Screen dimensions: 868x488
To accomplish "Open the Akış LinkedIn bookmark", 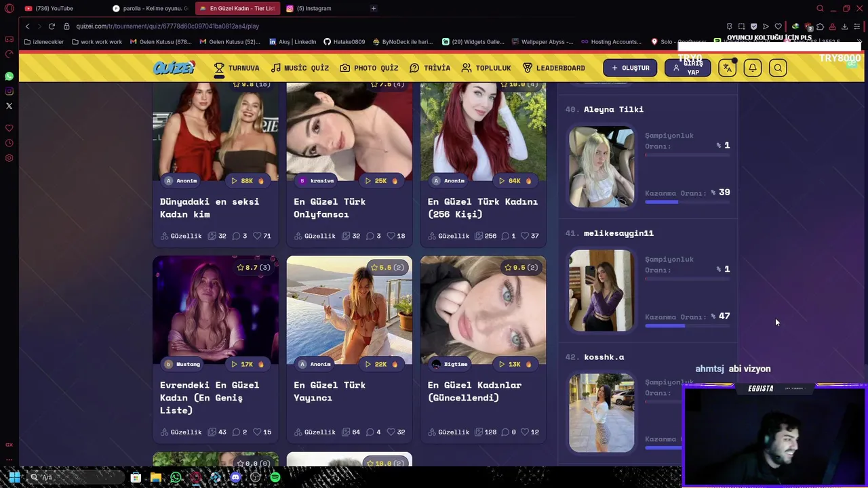I will click(293, 41).
